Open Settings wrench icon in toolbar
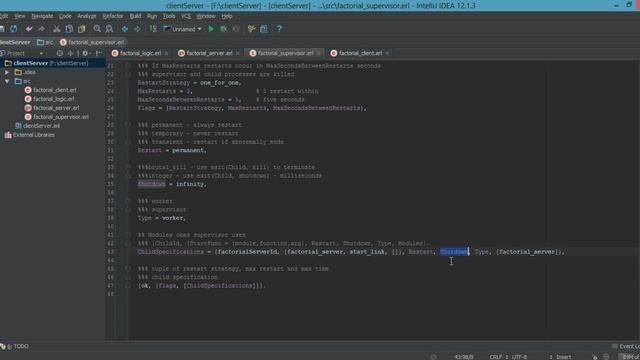Viewport: 640px width, 360px height. 251,29
